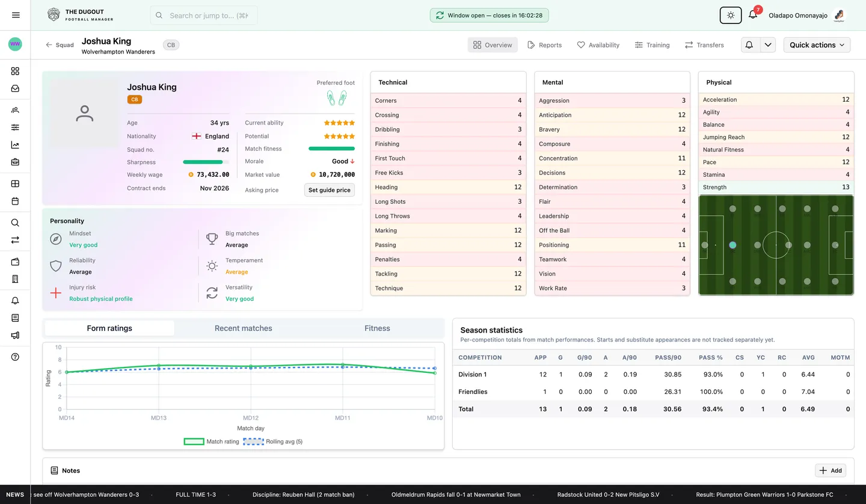Toggle Rolling avg (5) series in chart legend
866x504 pixels.
tap(273, 441)
